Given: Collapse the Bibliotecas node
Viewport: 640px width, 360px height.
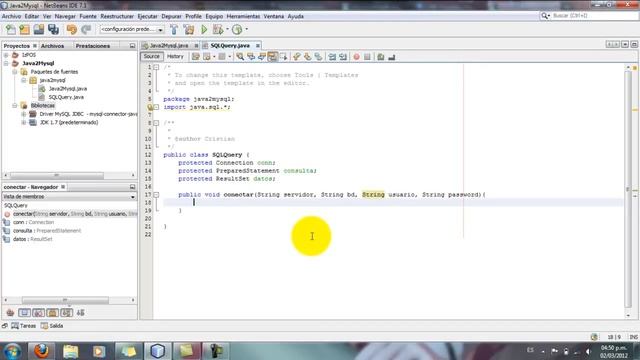Looking at the screenshot, I should (15, 106).
